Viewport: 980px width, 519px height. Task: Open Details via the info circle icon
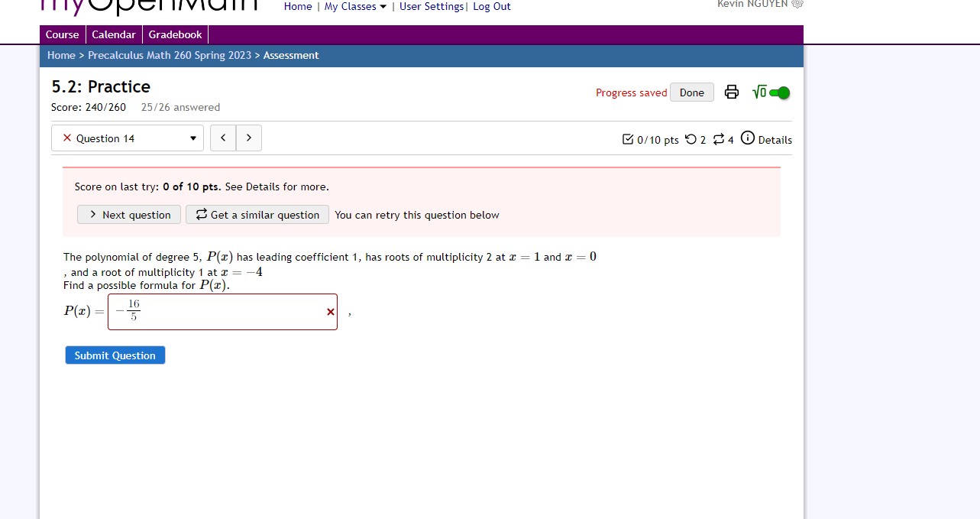pyautogui.click(x=746, y=139)
